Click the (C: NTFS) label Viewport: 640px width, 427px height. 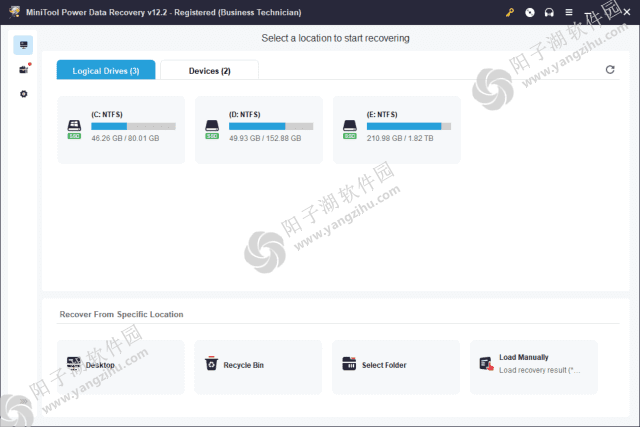pyautogui.click(x=107, y=115)
